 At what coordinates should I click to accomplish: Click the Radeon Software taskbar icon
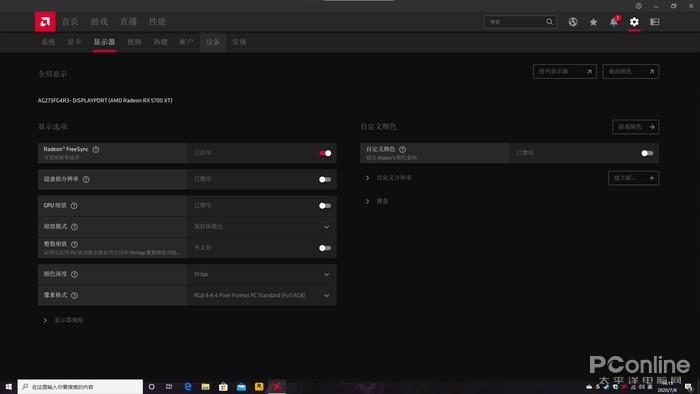277,386
